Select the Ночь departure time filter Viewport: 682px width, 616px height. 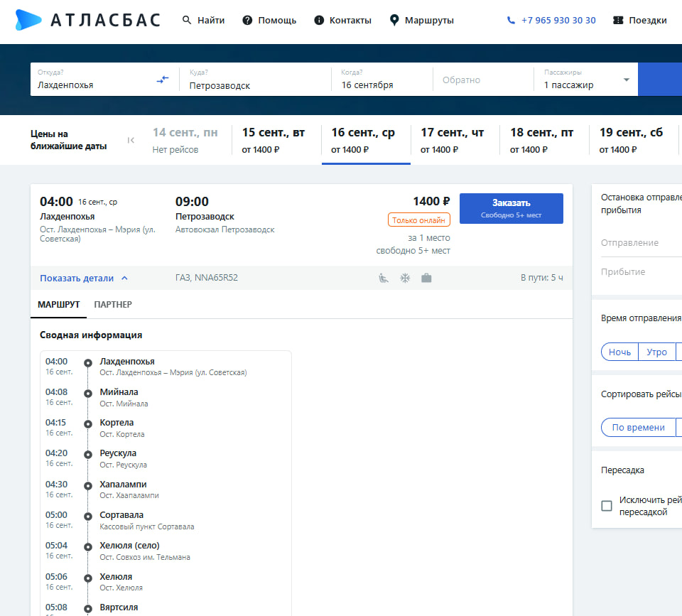pos(619,352)
